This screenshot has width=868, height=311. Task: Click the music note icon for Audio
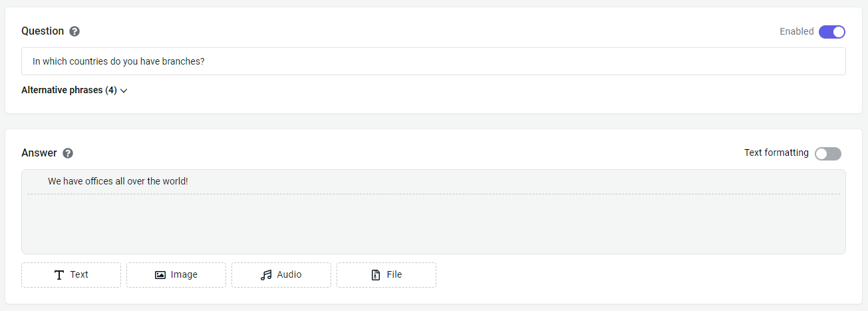point(266,275)
